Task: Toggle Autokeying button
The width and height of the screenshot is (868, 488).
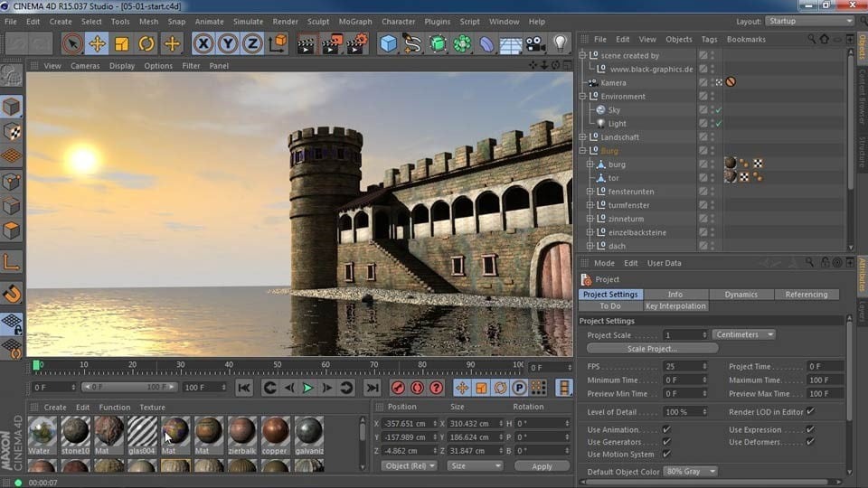Action: [418, 388]
